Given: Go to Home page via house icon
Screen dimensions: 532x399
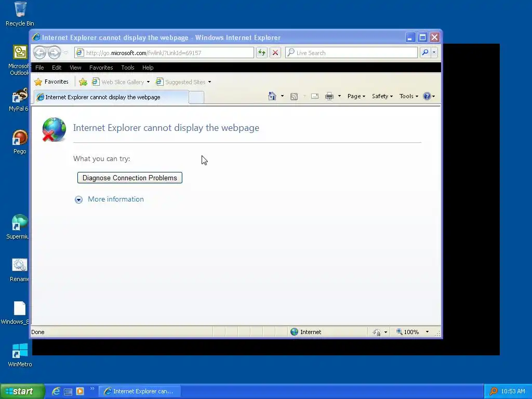Looking at the screenshot, I should [x=272, y=96].
